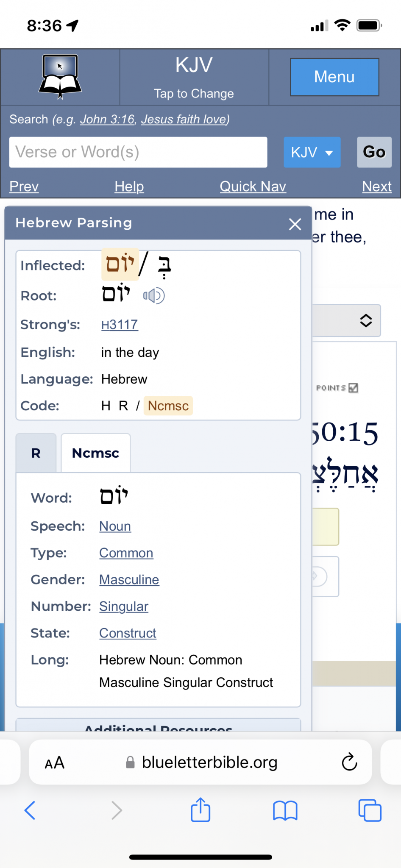Show open Safari tabs
This screenshot has width=401, height=868.
tap(370, 810)
